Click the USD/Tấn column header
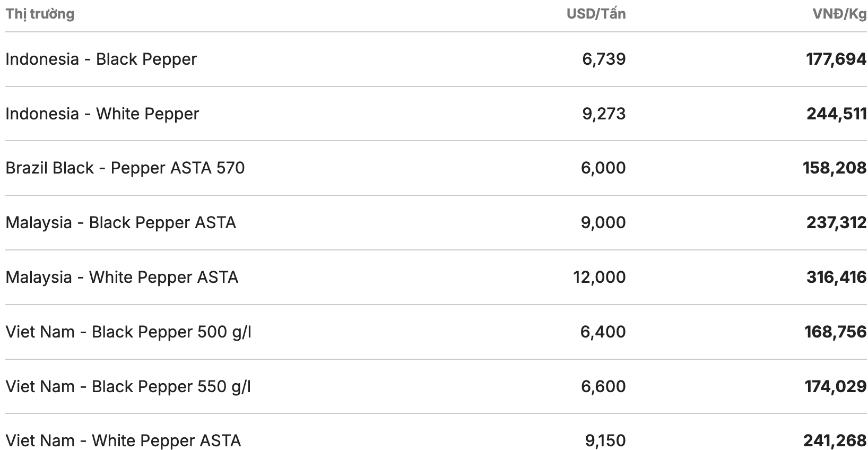This screenshot has width=868, height=450. click(x=596, y=14)
